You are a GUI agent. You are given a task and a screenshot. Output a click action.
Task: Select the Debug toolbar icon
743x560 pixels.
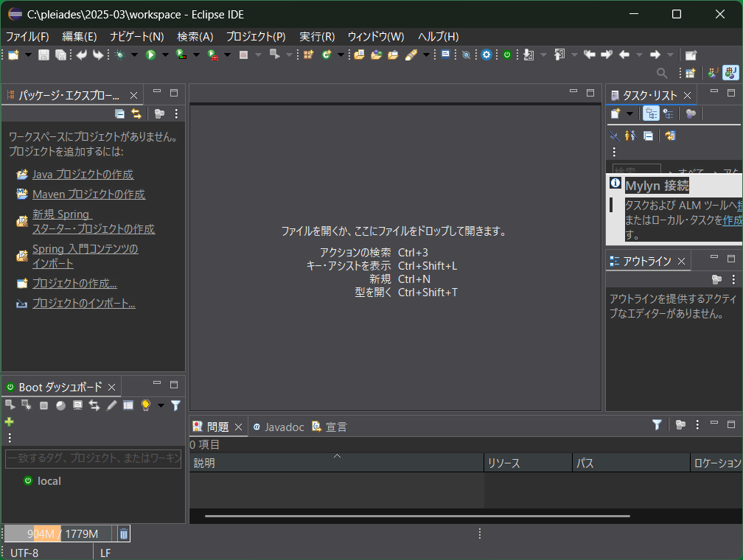pos(120,54)
